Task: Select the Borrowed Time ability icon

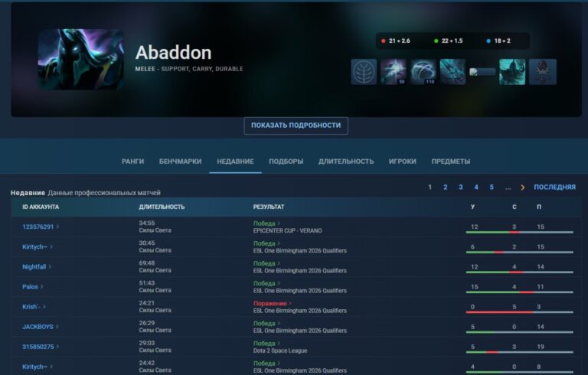Action: pos(512,72)
